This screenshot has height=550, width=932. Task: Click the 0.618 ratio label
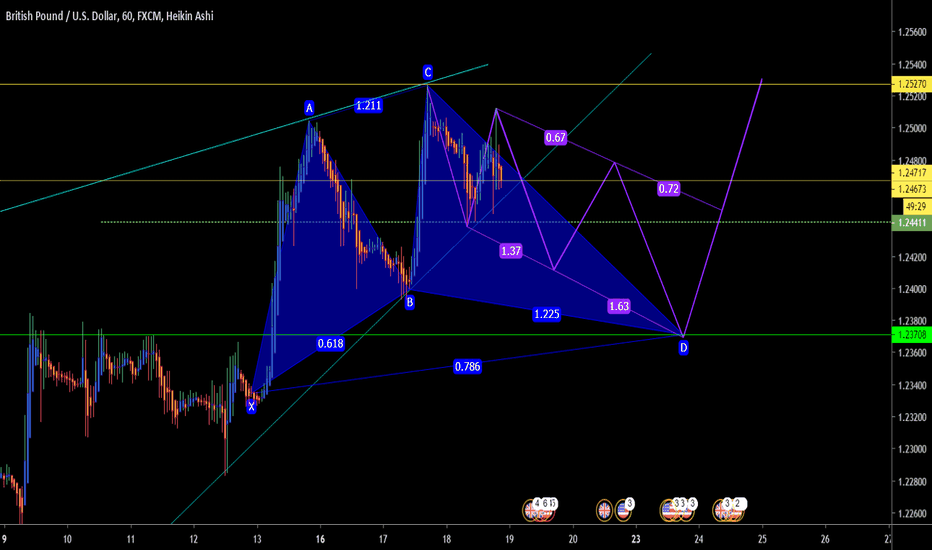pos(330,343)
